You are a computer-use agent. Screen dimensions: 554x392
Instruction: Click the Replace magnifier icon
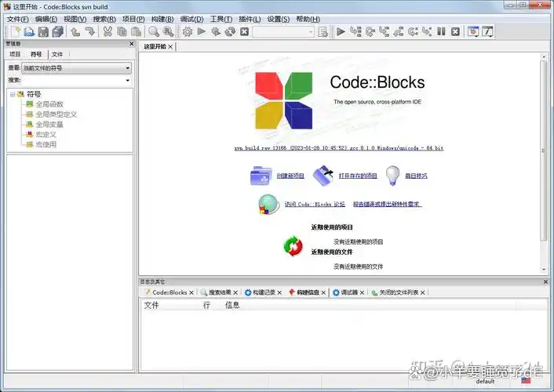pyautogui.click(x=168, y=32)
